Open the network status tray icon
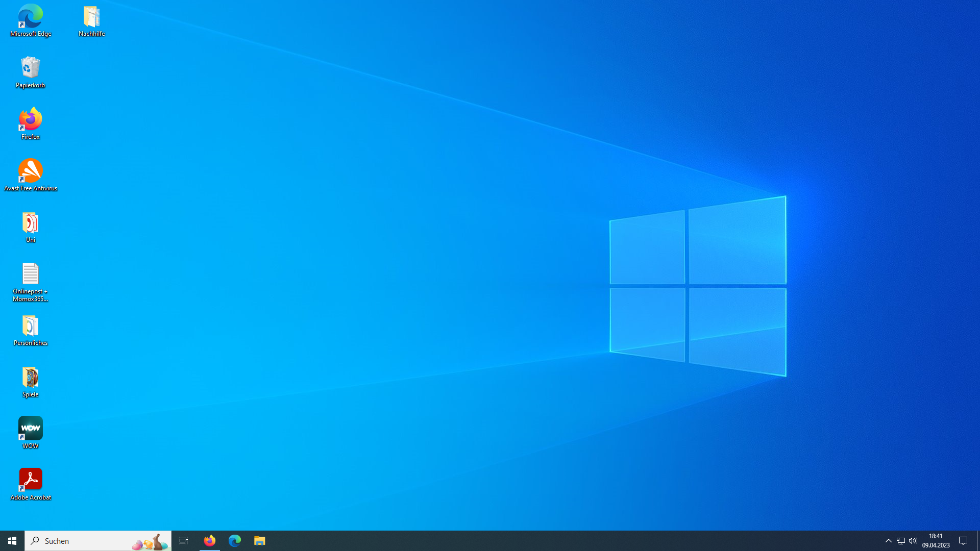 pyautogui.click(x=901, y=541)
